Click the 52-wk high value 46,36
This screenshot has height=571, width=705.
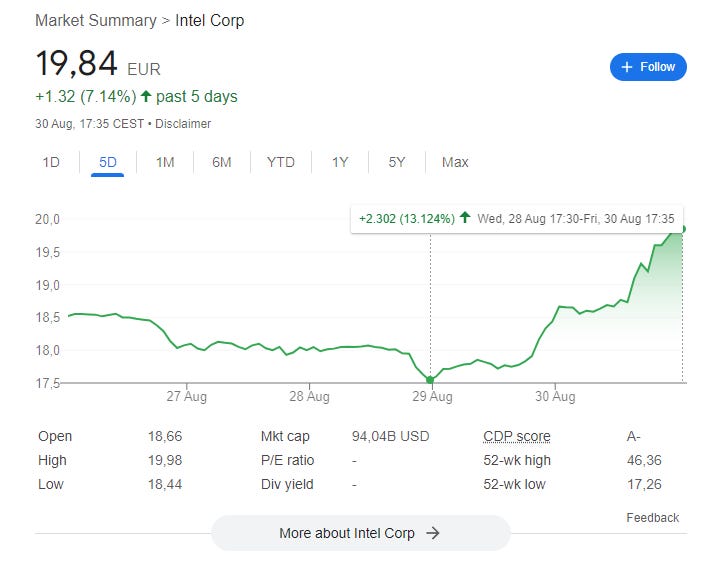tap(644, 460)
